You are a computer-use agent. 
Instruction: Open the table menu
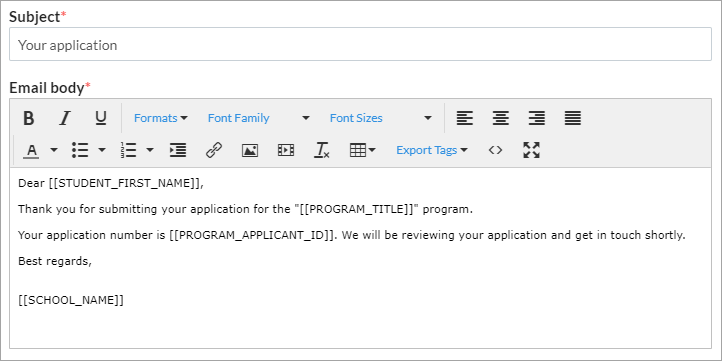(x=362, y=150)
